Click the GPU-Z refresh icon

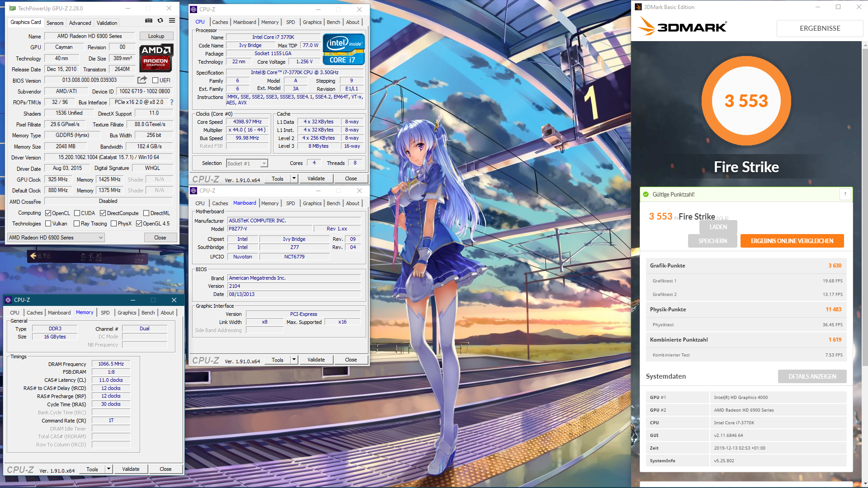pos(160,20)
